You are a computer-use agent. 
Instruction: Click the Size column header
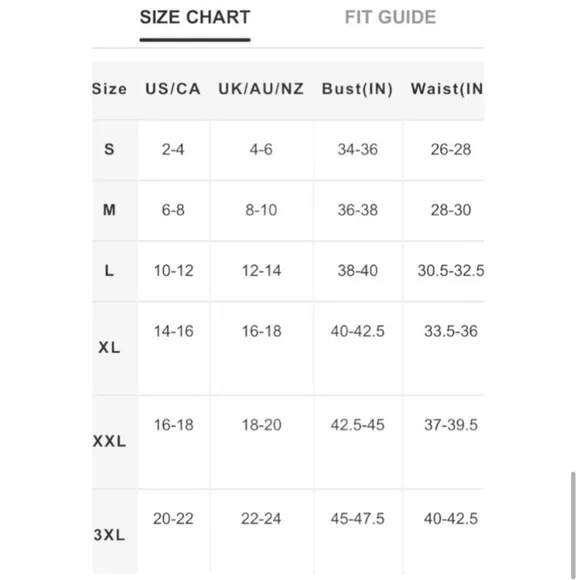click(x=109, y=89)
